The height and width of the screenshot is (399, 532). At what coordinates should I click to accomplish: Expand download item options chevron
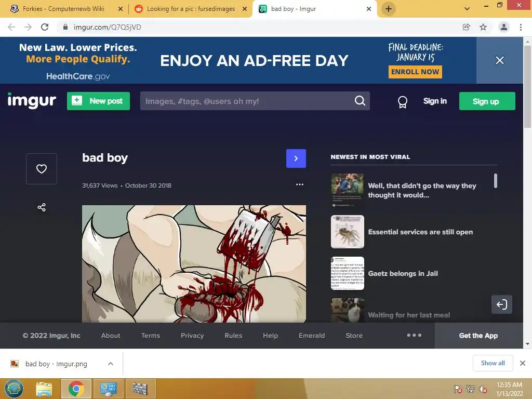coord(111,364)
